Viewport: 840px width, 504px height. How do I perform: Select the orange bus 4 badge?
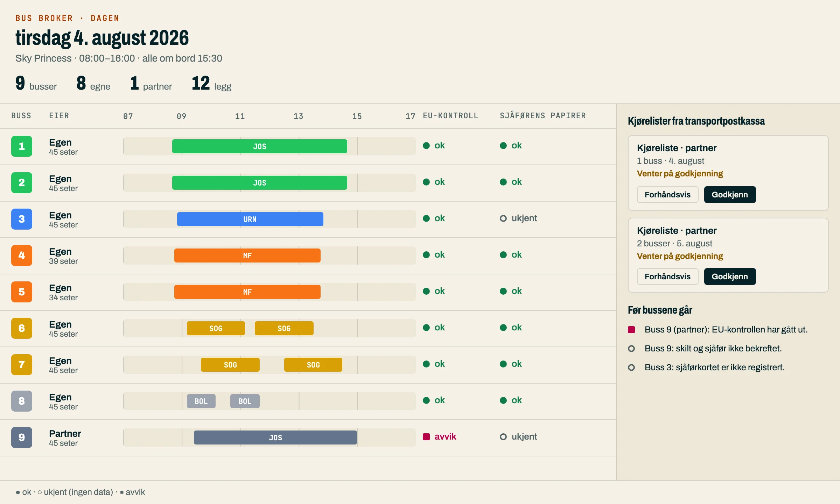(22, 255)
